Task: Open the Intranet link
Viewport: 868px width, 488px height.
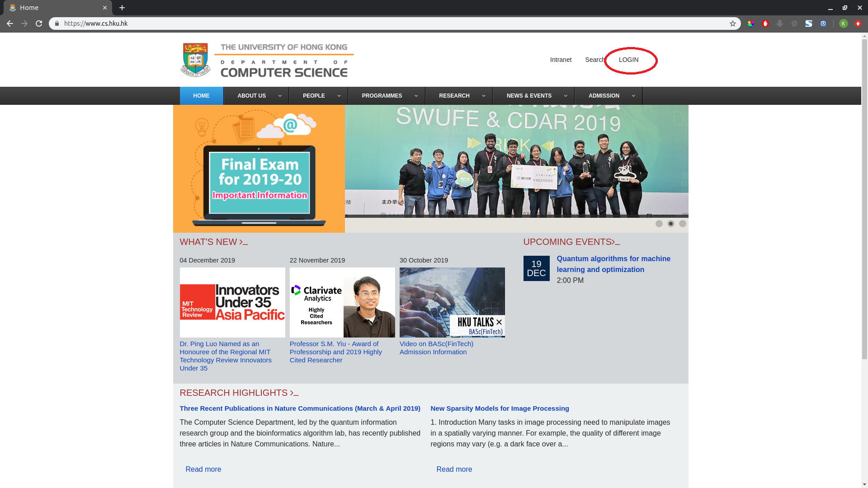Action: click(561, 60)
